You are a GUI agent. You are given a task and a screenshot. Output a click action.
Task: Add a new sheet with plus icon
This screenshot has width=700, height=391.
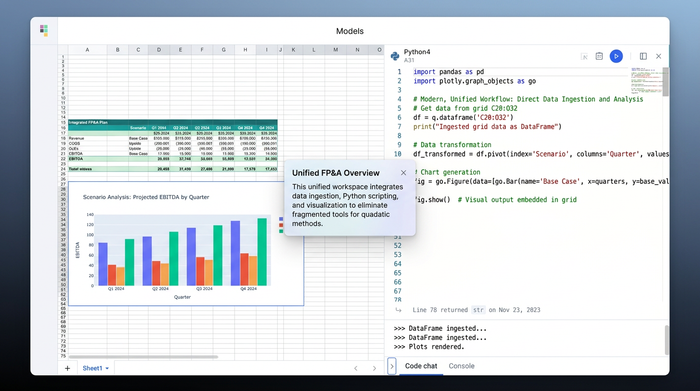click(67, 368)
